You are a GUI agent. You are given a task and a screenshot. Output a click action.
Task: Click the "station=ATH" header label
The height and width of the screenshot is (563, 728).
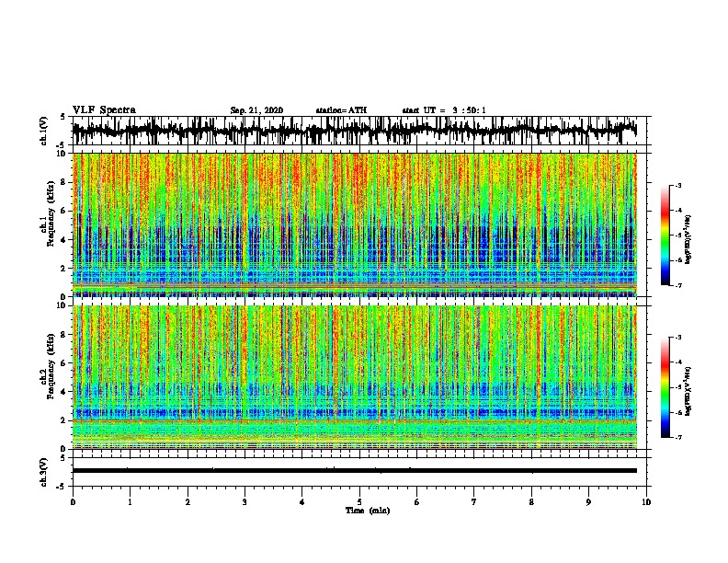341,110
